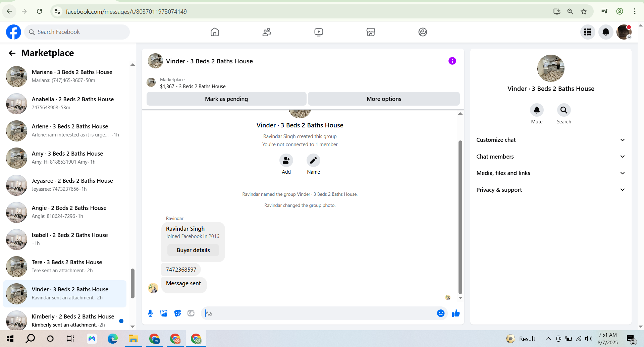The height and width of the screenshot is (347, 644).
Task: Click the install app icon in address bar
Action: [x=557, y=11]
